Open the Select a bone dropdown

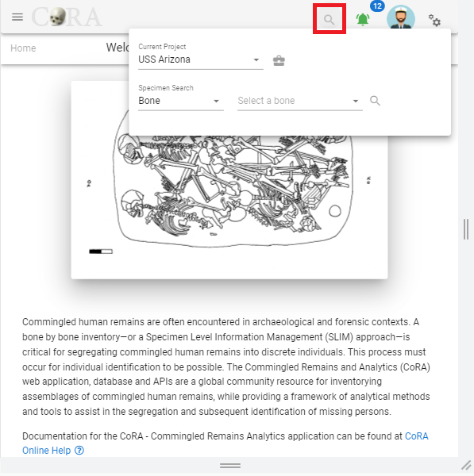point(300,101)
